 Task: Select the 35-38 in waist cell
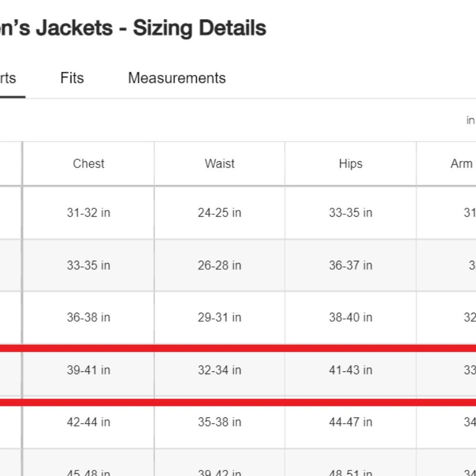tap(219, 422)
